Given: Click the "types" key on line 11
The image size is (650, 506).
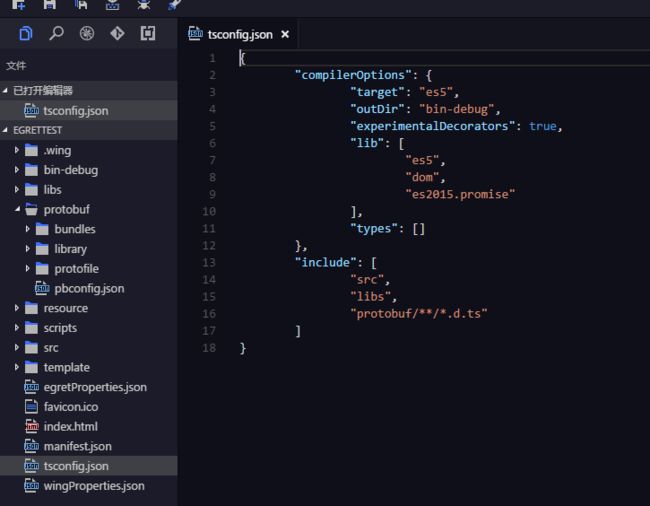Looking at the screenshot, I should (x=374, y=228).
